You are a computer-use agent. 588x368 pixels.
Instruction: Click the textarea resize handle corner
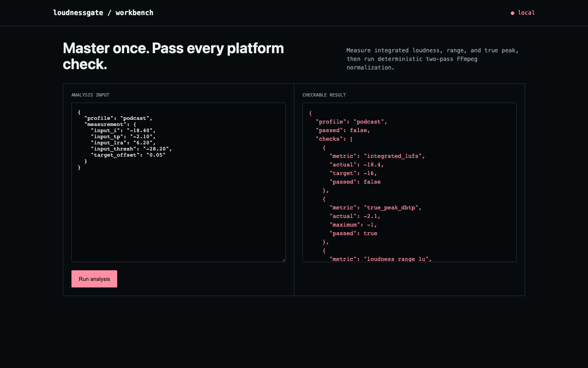[283, 260]
